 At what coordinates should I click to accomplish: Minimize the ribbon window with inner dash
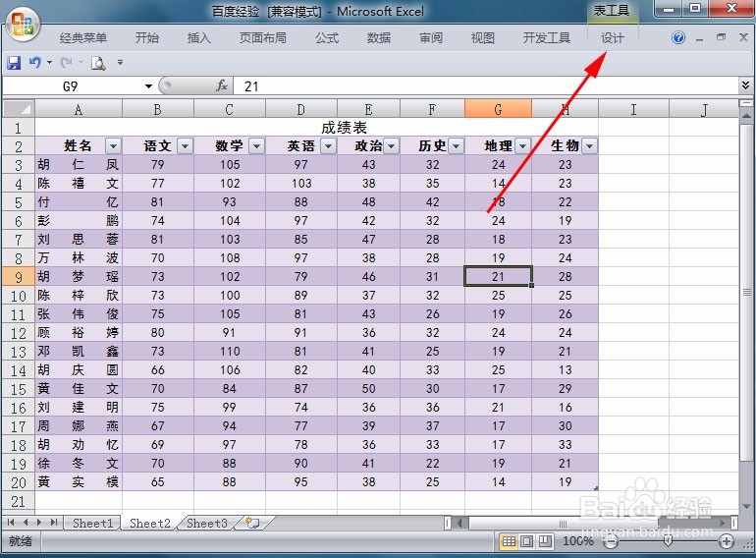pyautogui.click(x=699, y=39)
